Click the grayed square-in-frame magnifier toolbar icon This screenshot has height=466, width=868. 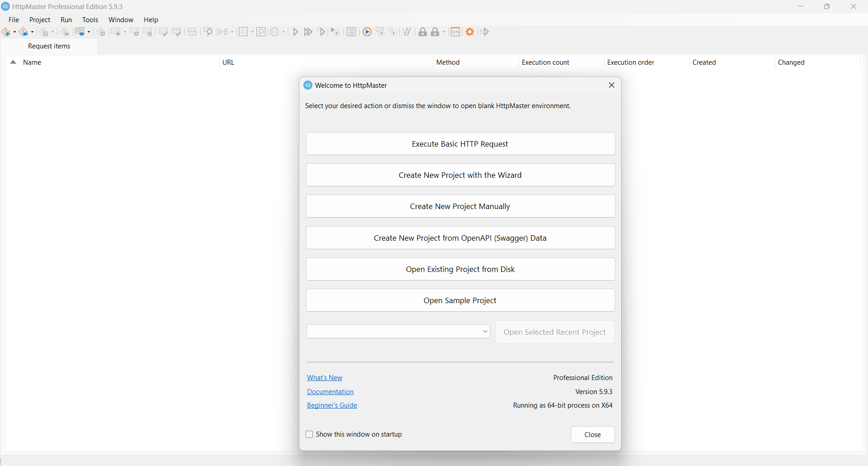pos(261,32)
